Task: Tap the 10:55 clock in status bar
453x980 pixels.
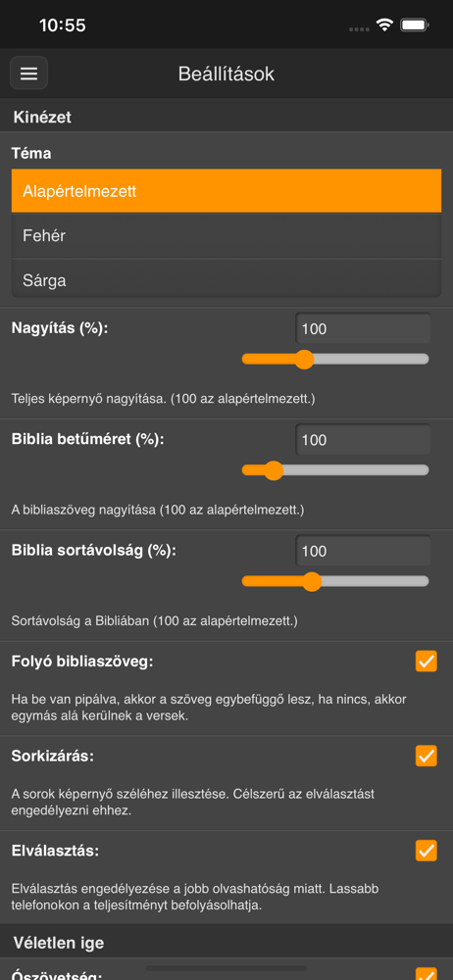Action: coord(63,25)
